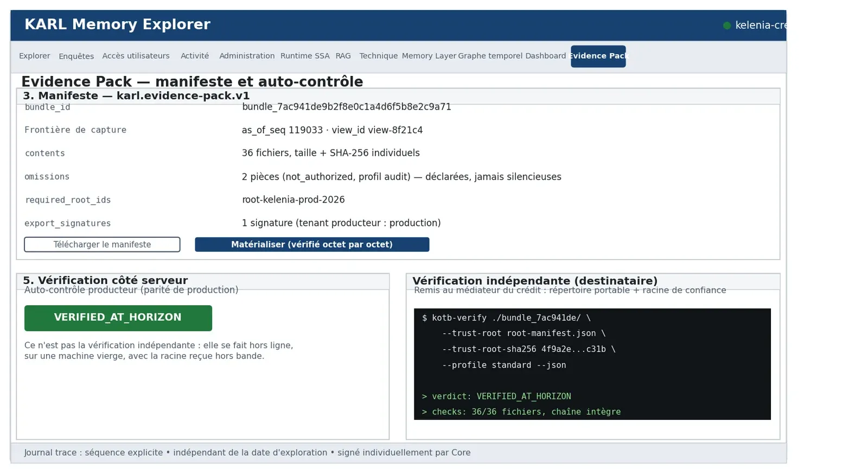The width and height of the screenshot is (868, 473).
Task: Click the Auto-contrôle producteur subtitle
Action: click(x=131, y=290)
